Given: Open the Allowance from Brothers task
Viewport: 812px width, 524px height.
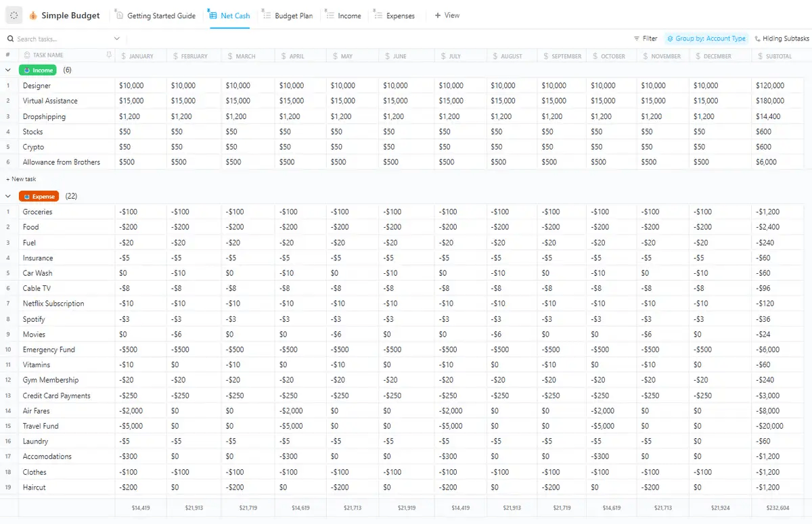Looking at the screenshot, I should click(x=62, y=162).
